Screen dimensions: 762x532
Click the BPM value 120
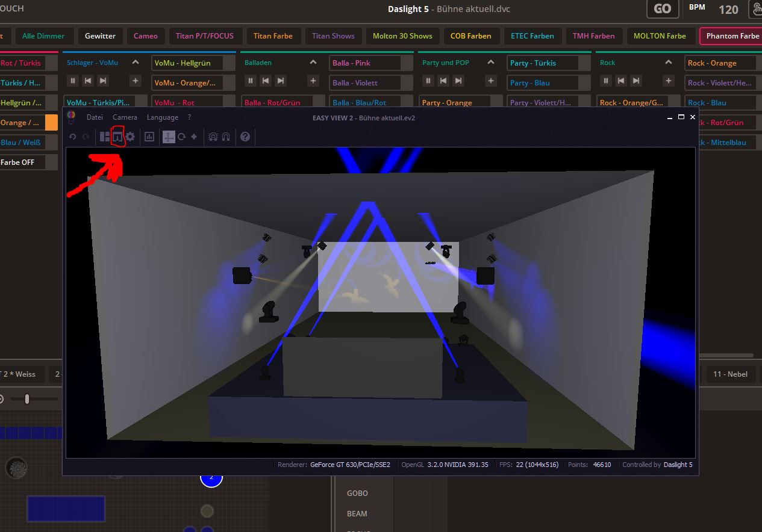point(728,10)
